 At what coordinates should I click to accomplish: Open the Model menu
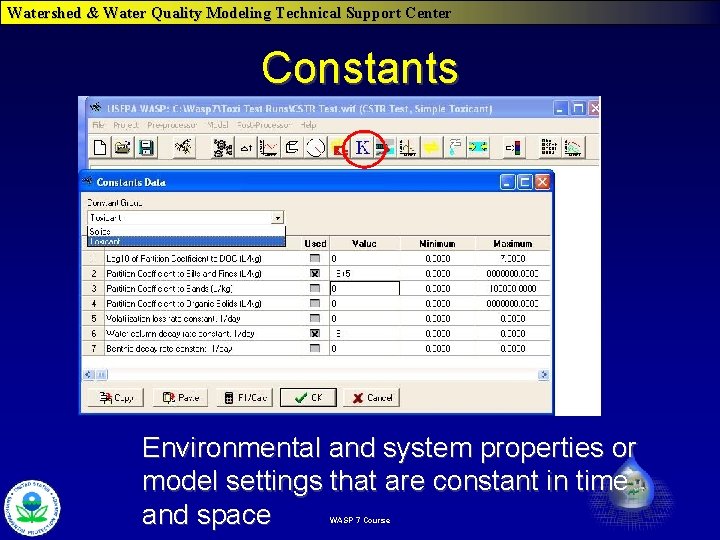click(217, 124)
